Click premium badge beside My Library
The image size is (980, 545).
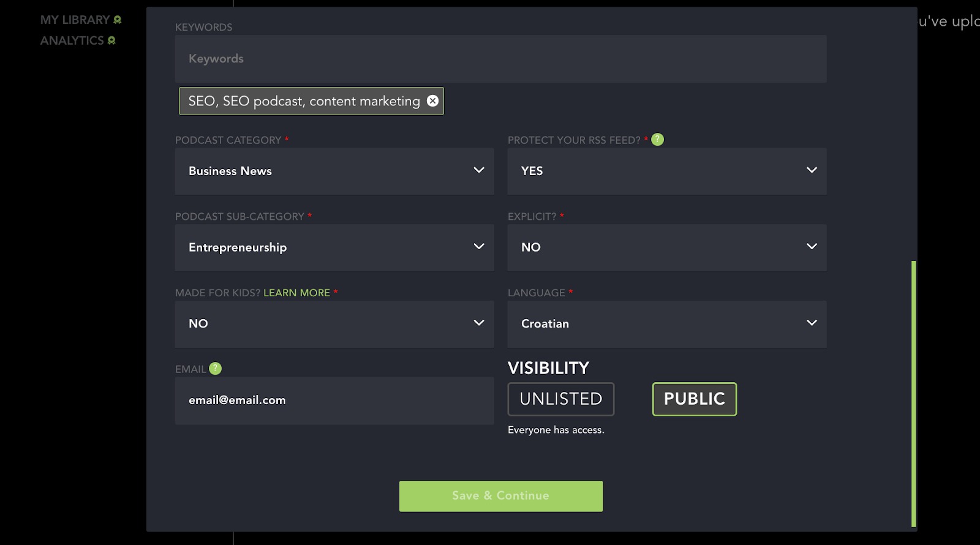[x=117, y=20]
